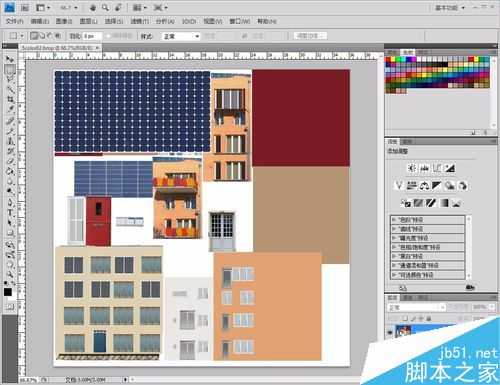Select the Clone Stamp tool
The height and width of the screenshot is (385, 500).
point(10,141)
